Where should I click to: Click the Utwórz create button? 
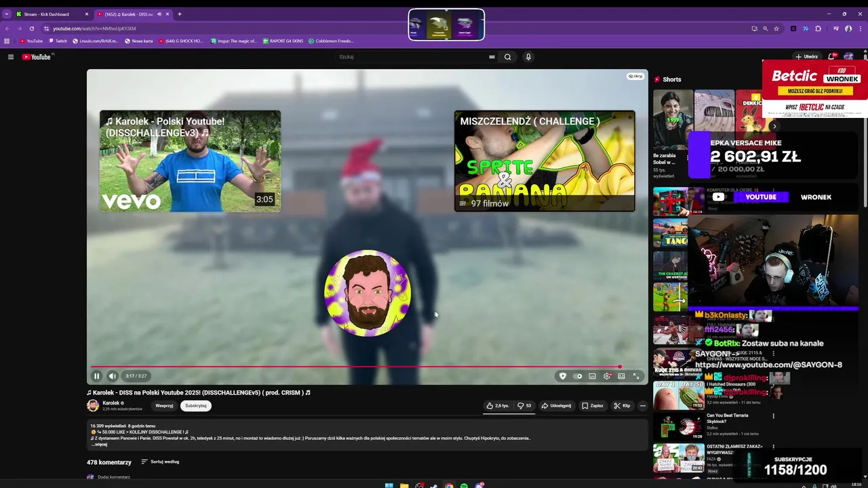807,57
